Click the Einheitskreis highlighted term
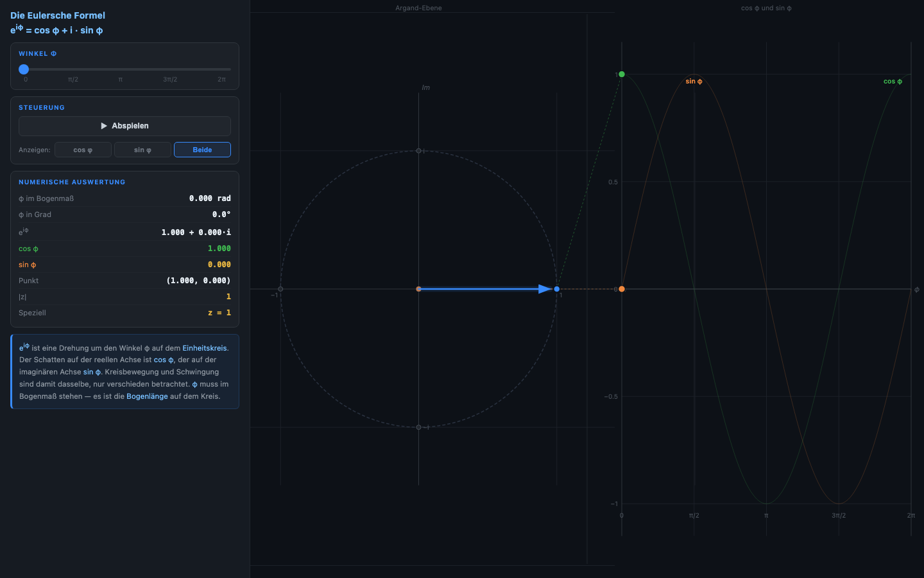This screenshot has height=578, width=924. (205, 348)
